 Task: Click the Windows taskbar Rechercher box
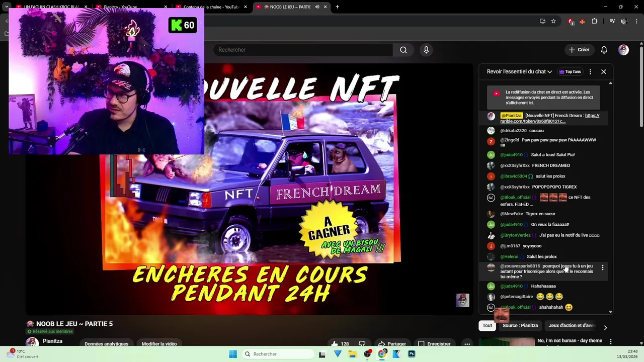(x=277, y=354)
